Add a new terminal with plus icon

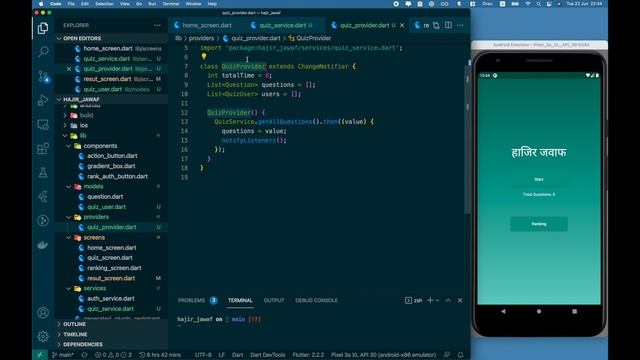coord(430,300)
